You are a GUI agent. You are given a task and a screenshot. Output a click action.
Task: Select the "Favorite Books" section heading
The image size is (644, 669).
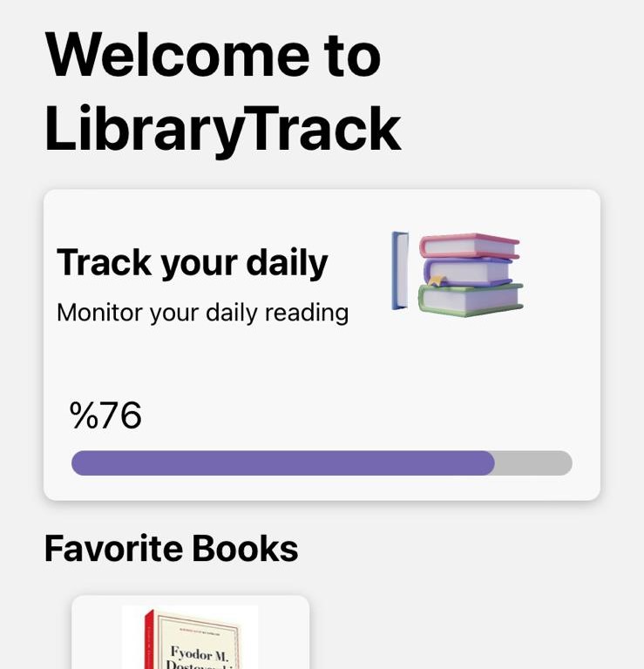click(x=171, y=548)
